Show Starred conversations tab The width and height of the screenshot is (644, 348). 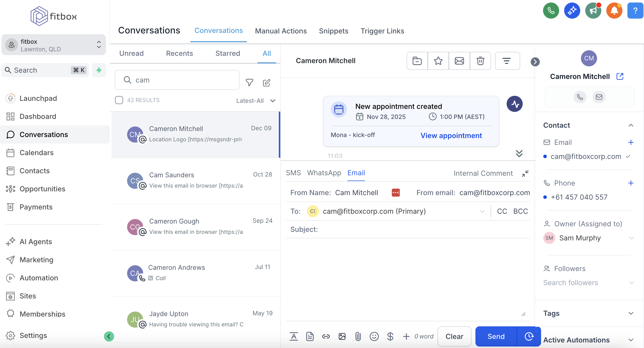tap(228, 53)
